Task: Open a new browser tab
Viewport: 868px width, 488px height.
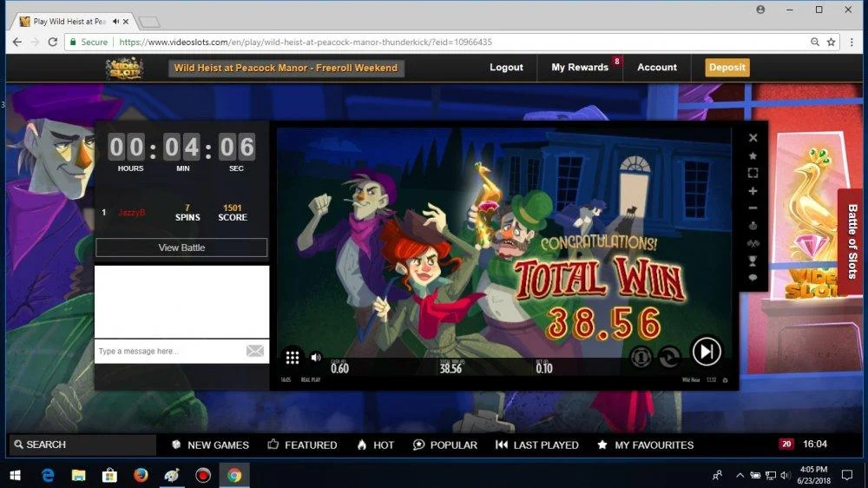Action: 149,23
